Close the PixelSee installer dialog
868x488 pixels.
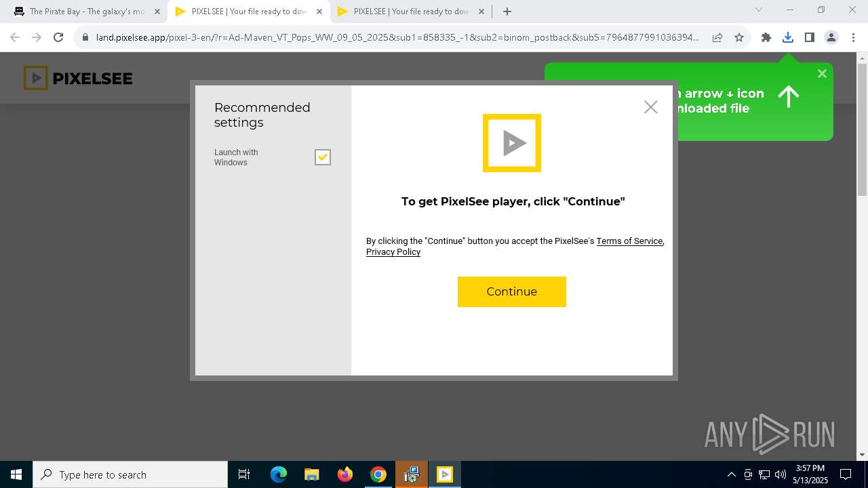651,107
